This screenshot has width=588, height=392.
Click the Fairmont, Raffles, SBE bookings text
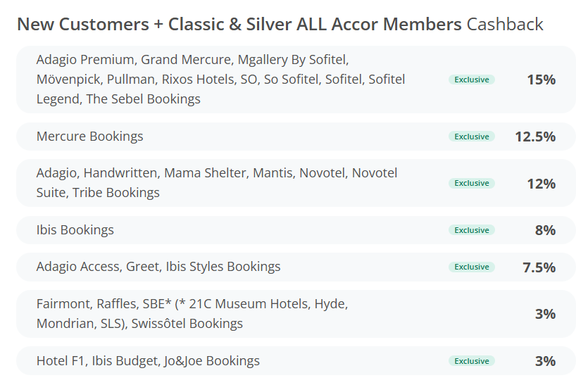click(192, 314)
